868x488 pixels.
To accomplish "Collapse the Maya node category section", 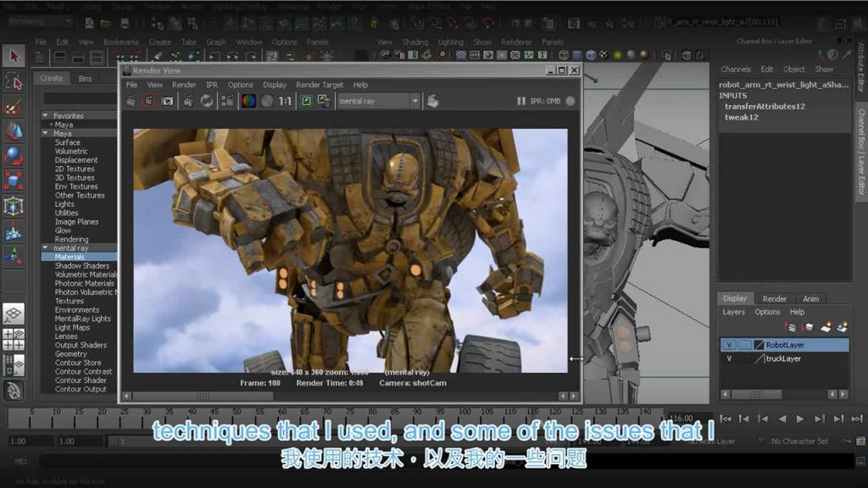I will point(46,133).
